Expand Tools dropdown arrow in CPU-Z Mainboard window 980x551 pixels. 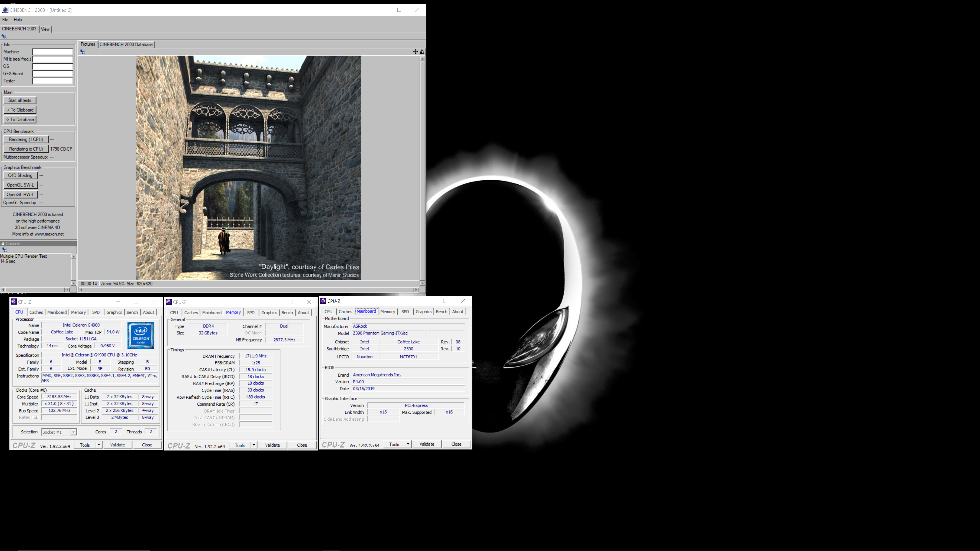(x=408, y=445)
